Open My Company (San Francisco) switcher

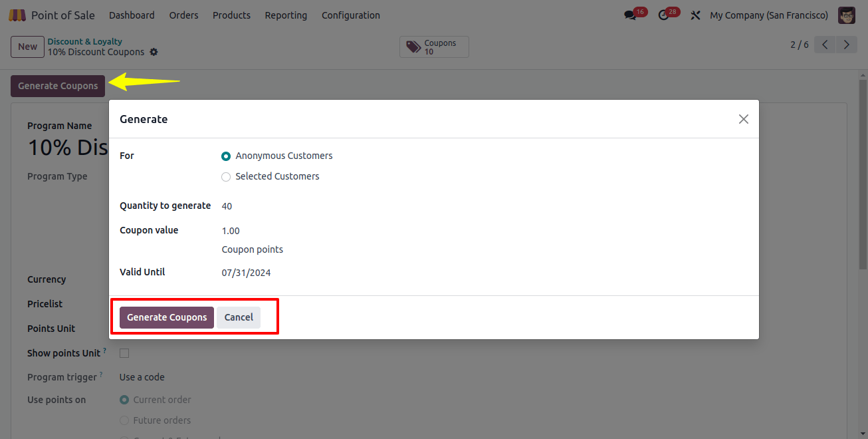pos(769,15)
